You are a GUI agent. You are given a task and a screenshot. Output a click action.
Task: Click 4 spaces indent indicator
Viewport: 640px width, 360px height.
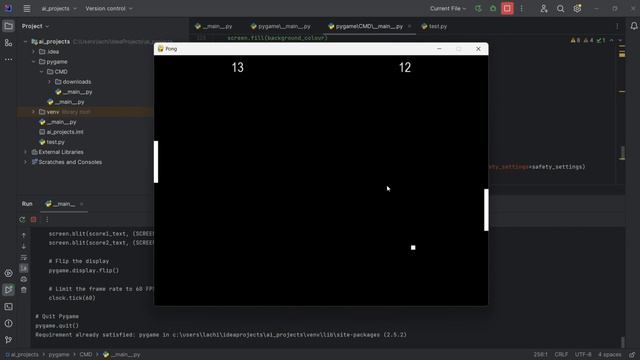pyautogui.click(x=609, y=355)
